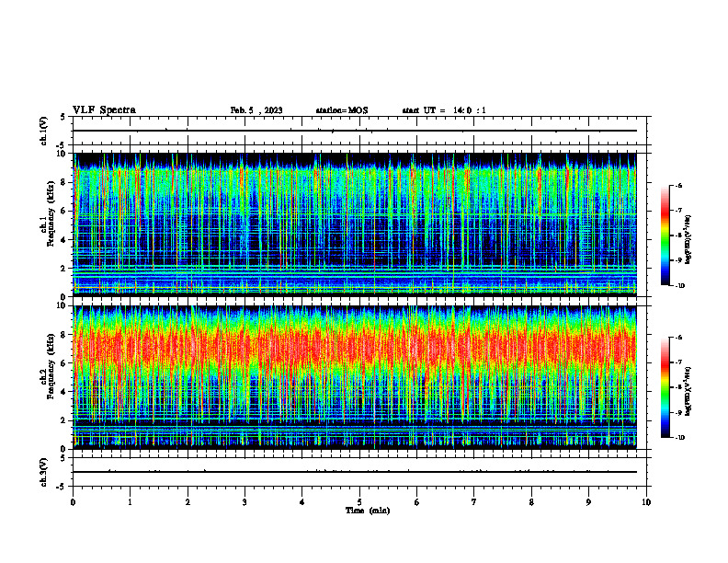Click the "-10" label on ch.2 color bar

coord(679,438)
